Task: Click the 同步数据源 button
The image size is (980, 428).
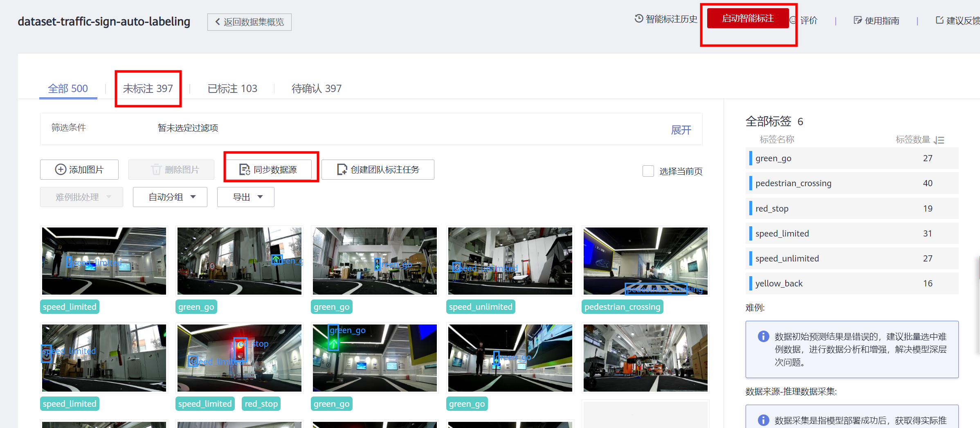Action: click(269, 169)
